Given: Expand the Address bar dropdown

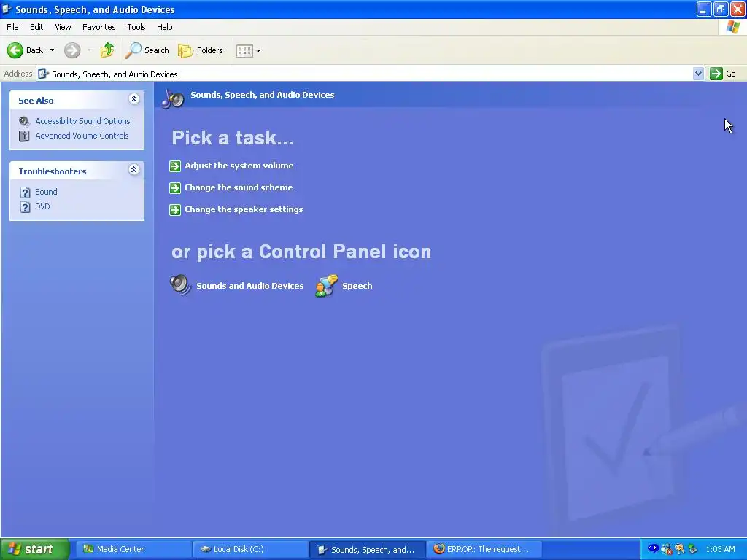Looking at the screenshot, I should 698,74.
